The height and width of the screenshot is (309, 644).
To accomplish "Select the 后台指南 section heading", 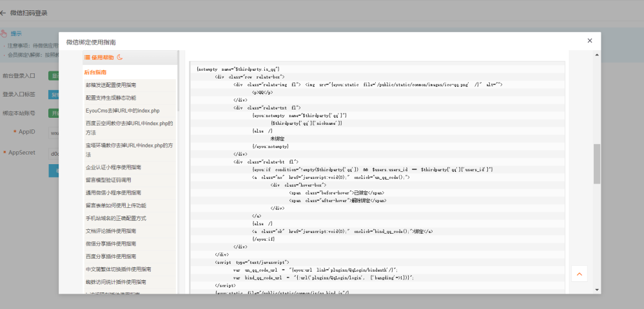I will point(95,72).
